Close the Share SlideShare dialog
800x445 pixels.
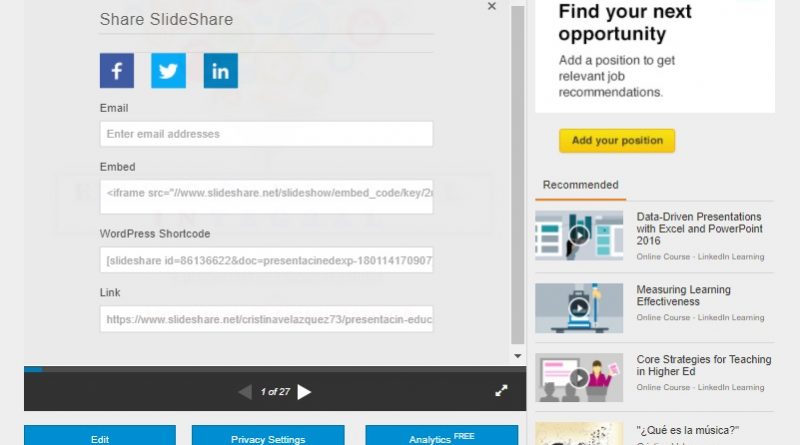click(x=492, y=6)
